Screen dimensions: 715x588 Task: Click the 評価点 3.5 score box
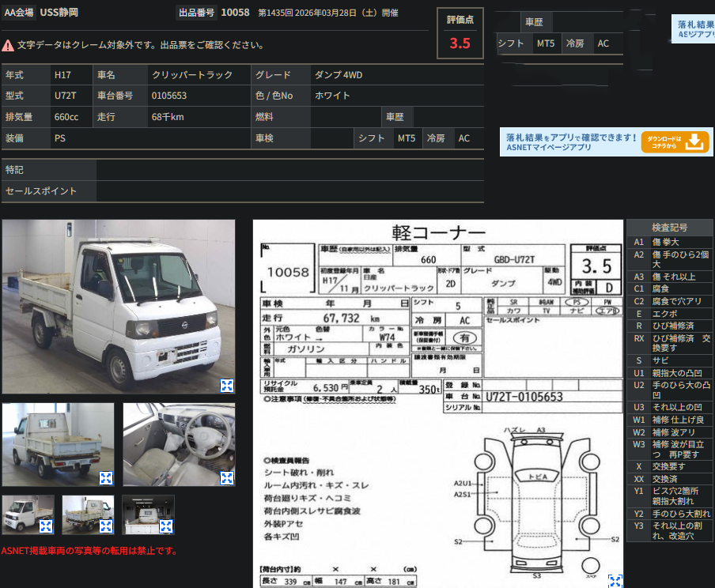coord(460,33)
